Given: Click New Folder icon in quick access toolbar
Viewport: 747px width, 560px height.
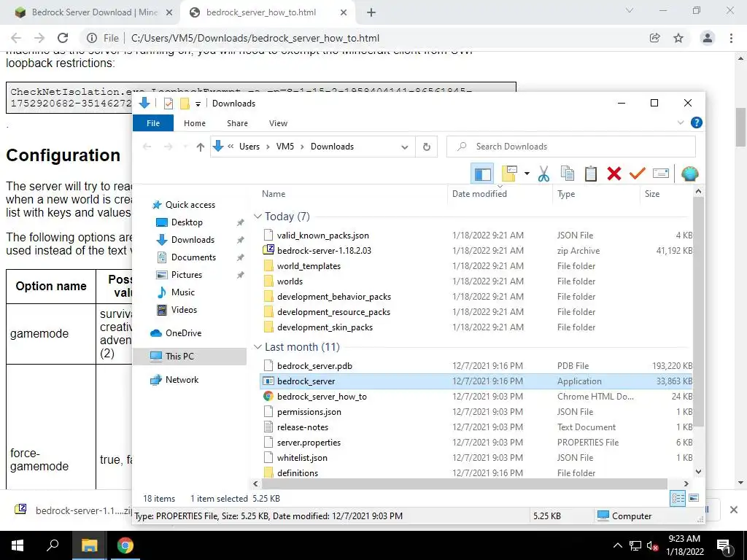Looking at the screenshot, I should [x=185, y=104].
